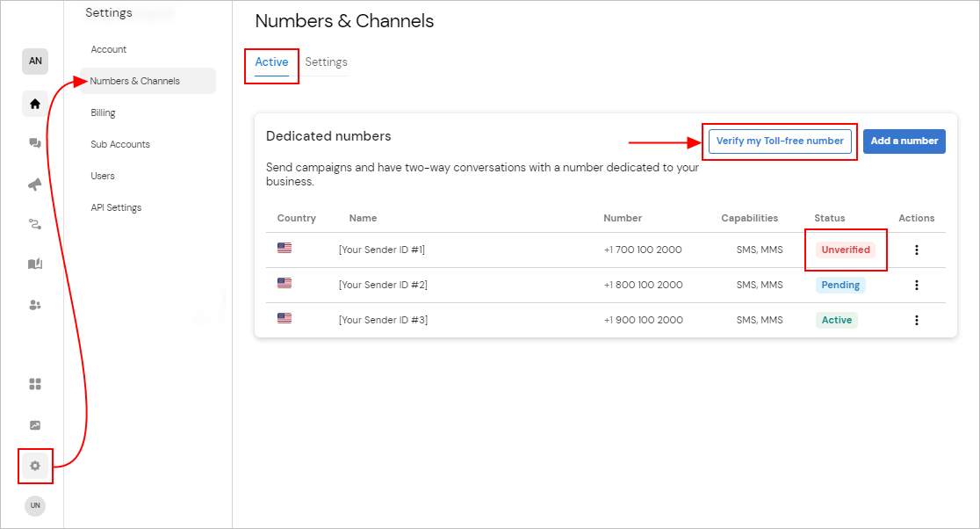980x529 pixels.
Task: Open the teams people icon
Action: [35, 305]
